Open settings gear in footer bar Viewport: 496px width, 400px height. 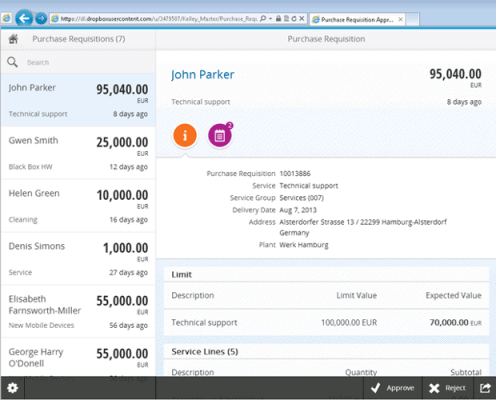(13, 388)
